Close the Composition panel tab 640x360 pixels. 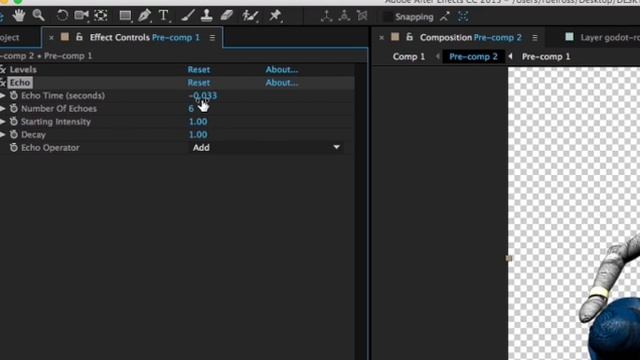coord(381,38)
